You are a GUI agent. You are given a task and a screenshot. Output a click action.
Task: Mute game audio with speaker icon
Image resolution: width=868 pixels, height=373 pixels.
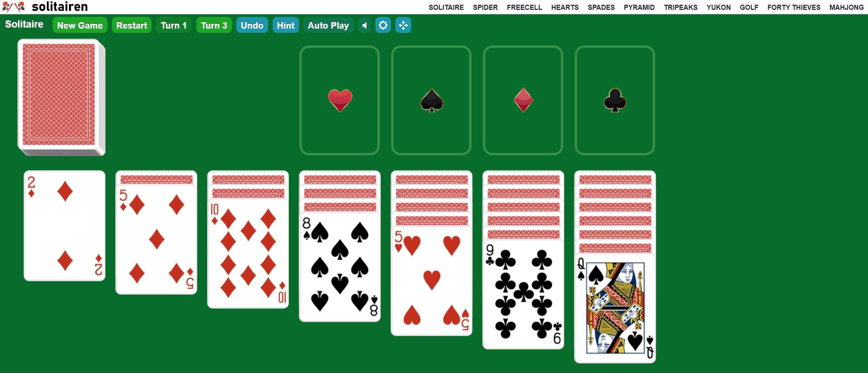363,25
